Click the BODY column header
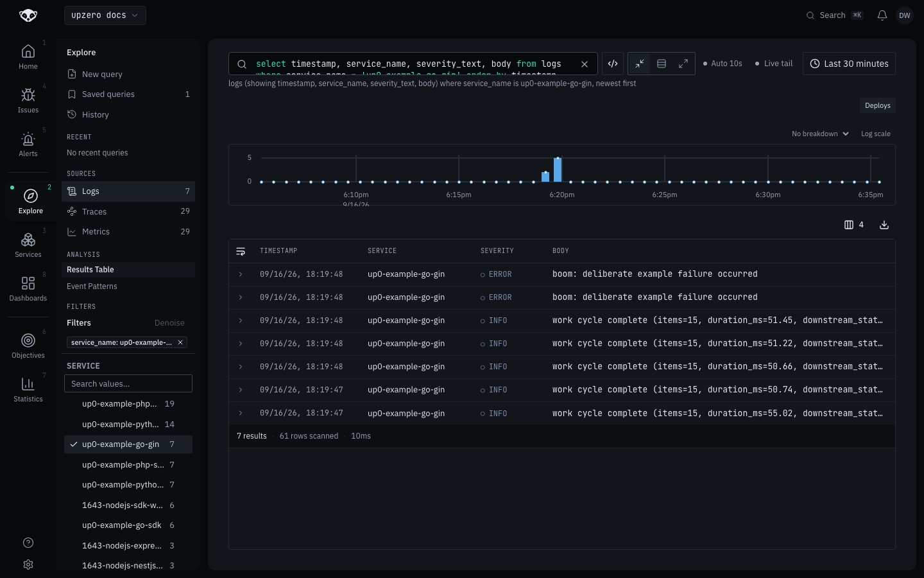The image size is (924, 578). [561, 251]
